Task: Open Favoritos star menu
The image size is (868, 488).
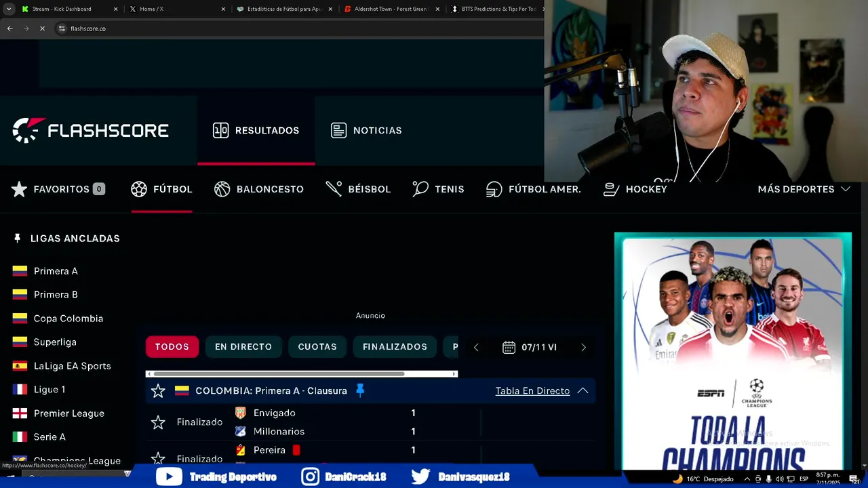Action: pyautogui.click(x=58, y=189)
